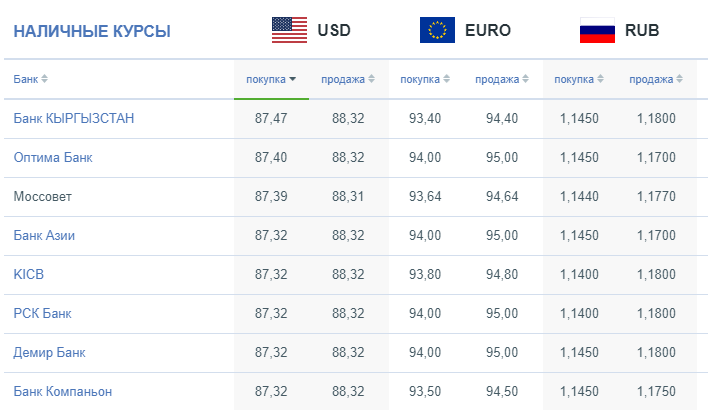
Task: Sort RUB продажа column using its arrows
Action: [x=679, y=79]
